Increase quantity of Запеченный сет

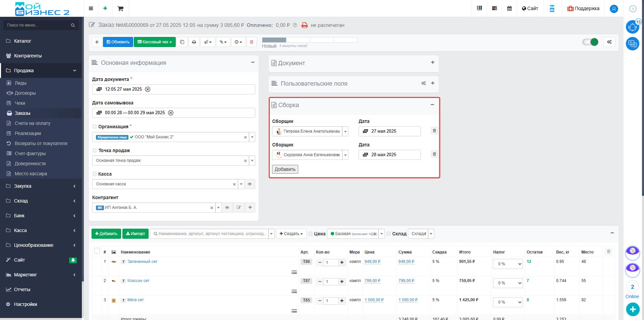[342, 263]
